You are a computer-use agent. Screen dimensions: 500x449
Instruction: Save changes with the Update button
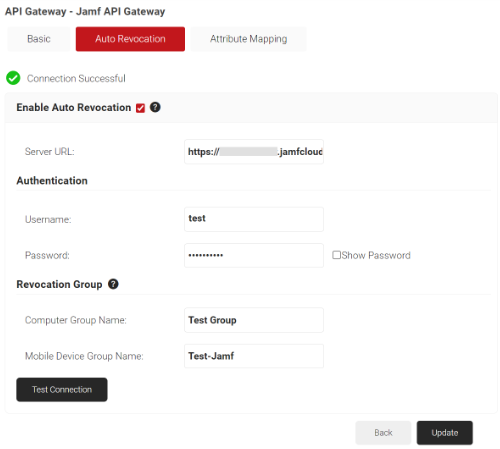[x=445, y=433]
